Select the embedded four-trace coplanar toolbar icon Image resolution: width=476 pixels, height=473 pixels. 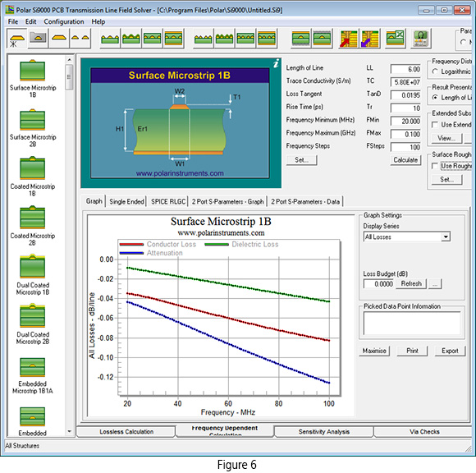click(x=245, y=39)
